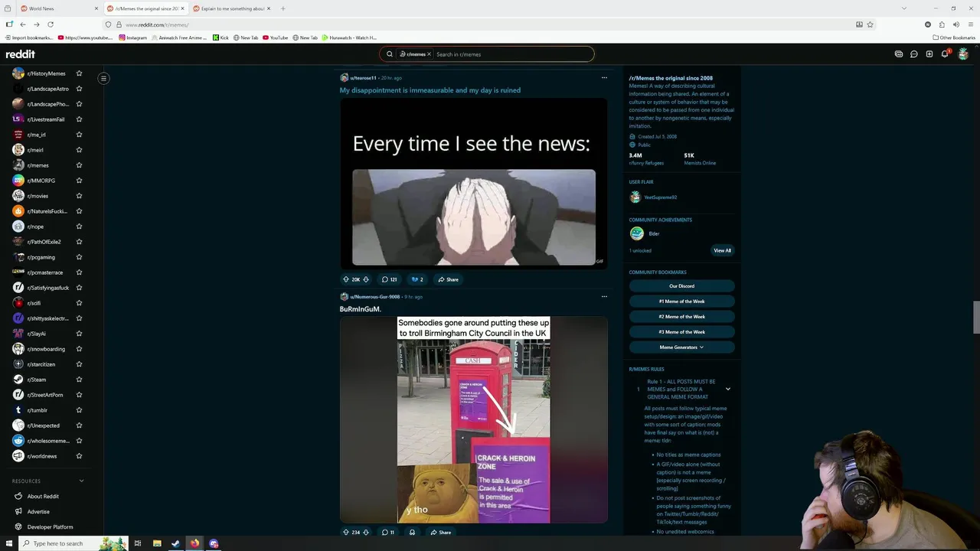Open #3 Meme of the Week

681,332
